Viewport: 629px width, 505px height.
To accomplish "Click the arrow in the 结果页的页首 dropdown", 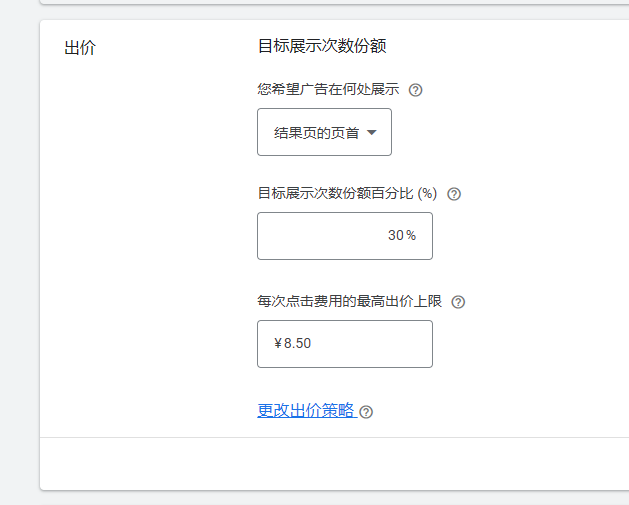I will click(372, 132).
